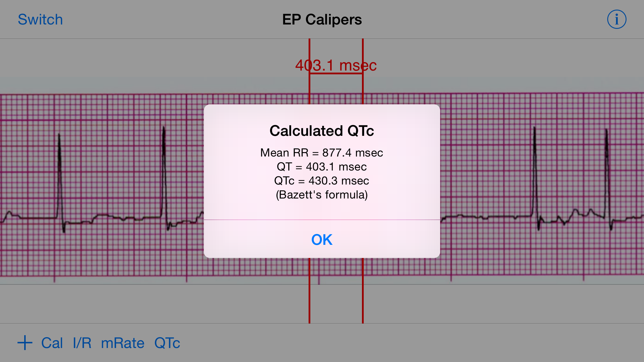
Task: Tap the QTc toolbar button
Action: coord(167,343)
